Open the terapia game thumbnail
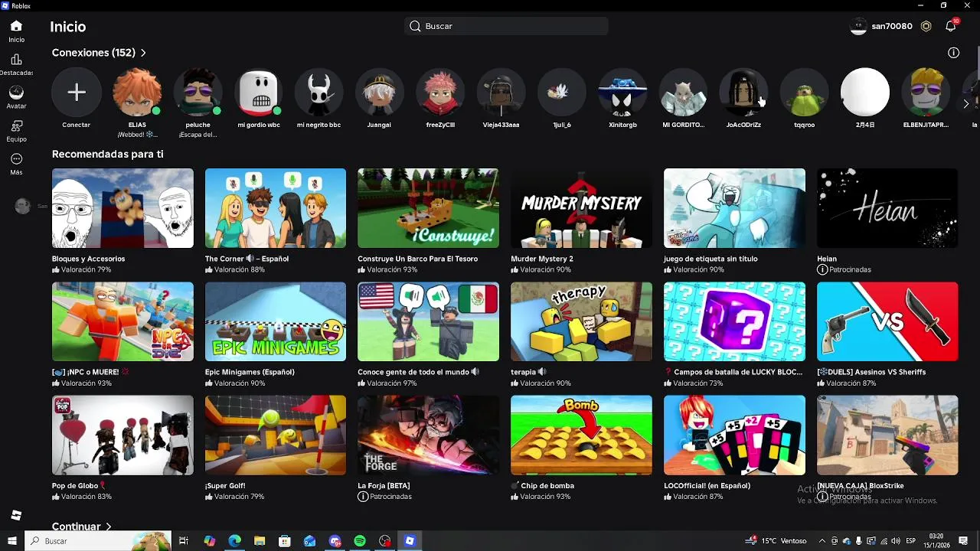Screen dimensions: 980x551 581,321
